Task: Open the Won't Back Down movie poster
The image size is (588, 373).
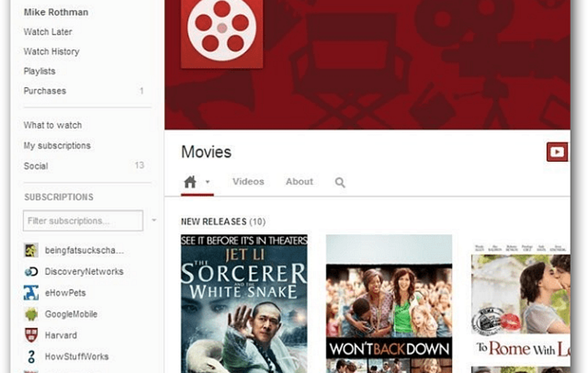Action: pyautogui.click(x=389, y=304)
